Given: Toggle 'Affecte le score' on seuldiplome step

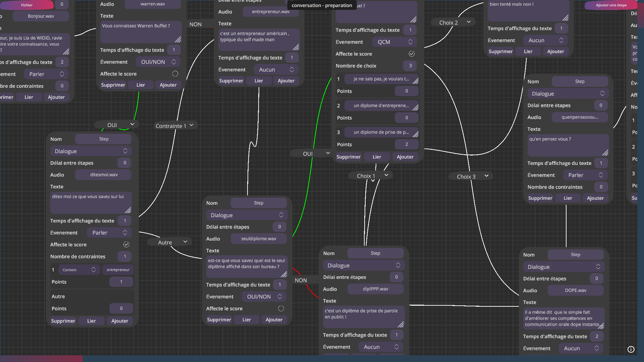Looking at the screenshot, I should click(x=281, y=308).
